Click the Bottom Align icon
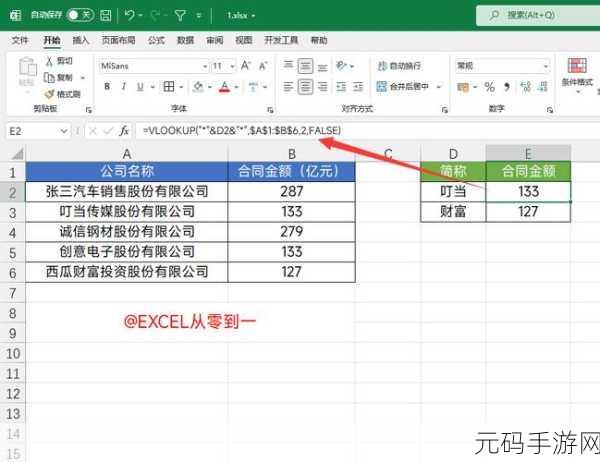600x462 pixels. coord(323,67)
